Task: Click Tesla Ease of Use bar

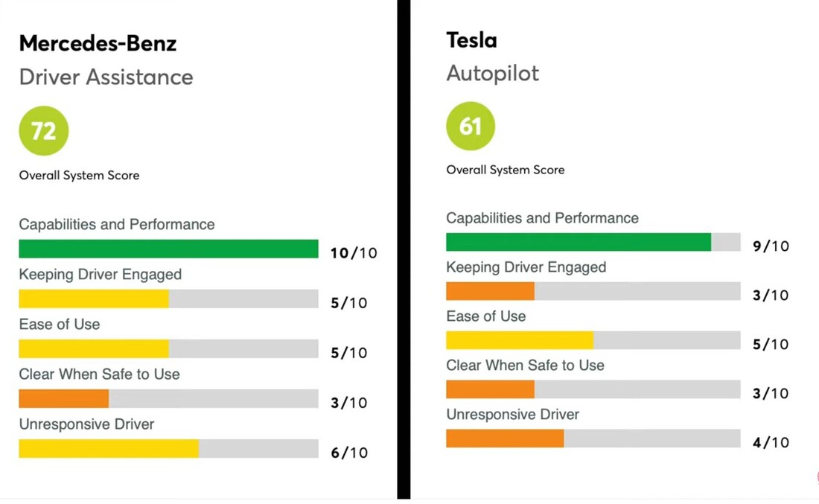Action: 520,340
